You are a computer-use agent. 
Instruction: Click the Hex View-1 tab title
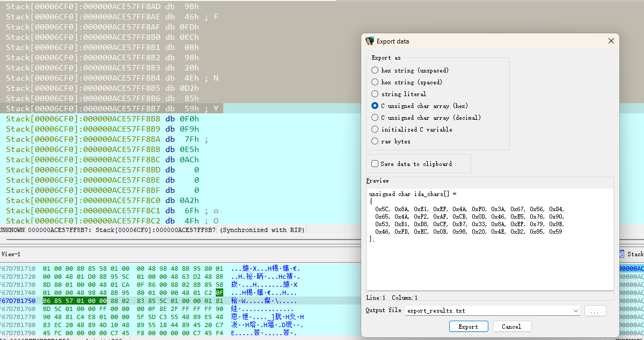click(10, 254)
